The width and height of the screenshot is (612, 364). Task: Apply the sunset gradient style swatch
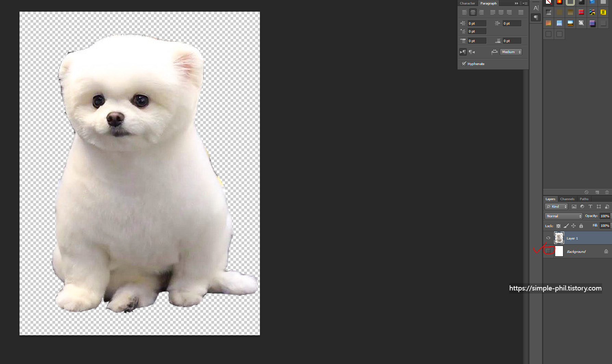[x=548, y=23]
